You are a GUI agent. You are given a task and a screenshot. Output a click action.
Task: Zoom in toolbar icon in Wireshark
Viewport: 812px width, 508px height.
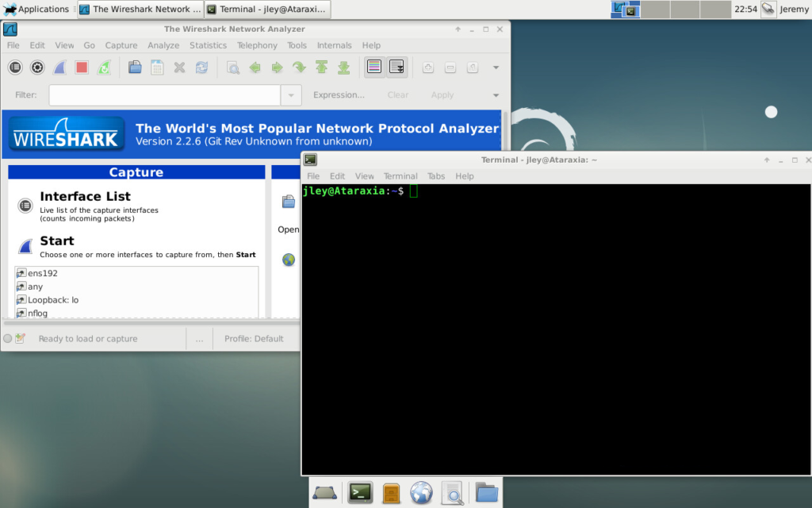coord(428,67)
